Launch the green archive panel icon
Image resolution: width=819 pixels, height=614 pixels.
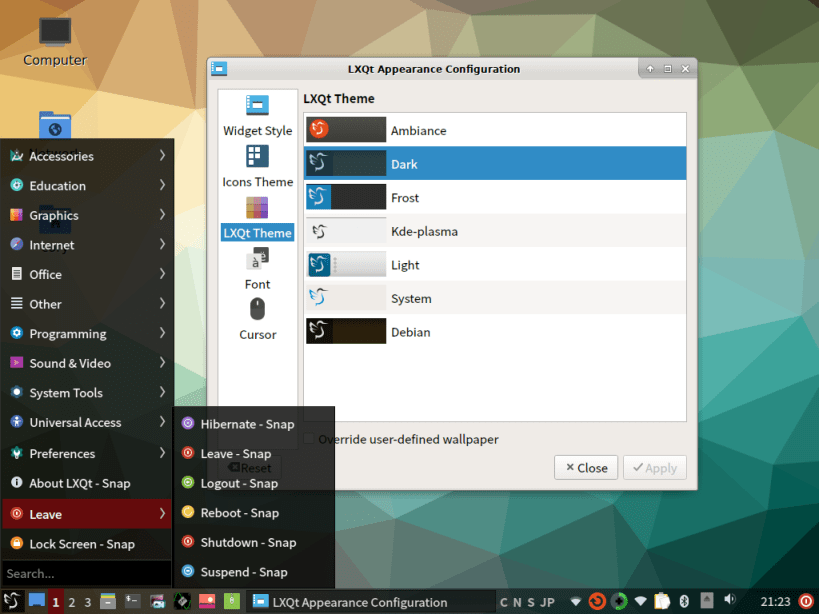click(232, 601)
